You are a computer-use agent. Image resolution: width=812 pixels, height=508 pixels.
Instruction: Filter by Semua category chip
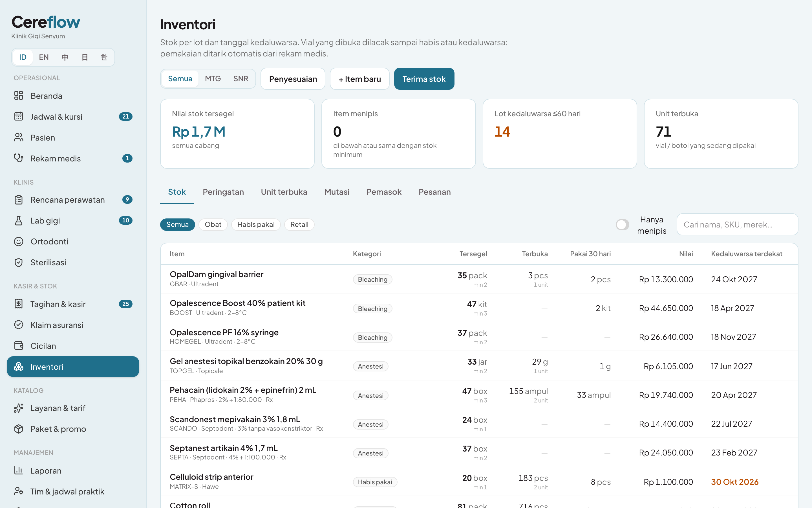coord(178,224)
